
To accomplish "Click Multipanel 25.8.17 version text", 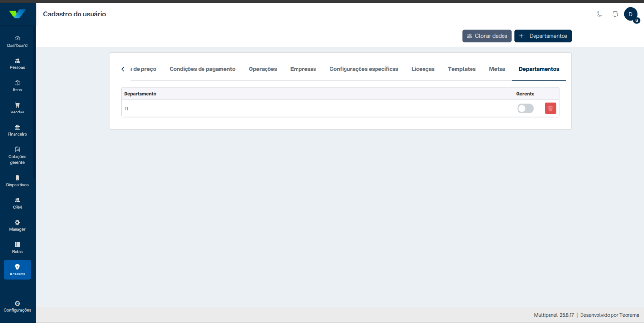I will pyautogui.click(x=554, y=315).
